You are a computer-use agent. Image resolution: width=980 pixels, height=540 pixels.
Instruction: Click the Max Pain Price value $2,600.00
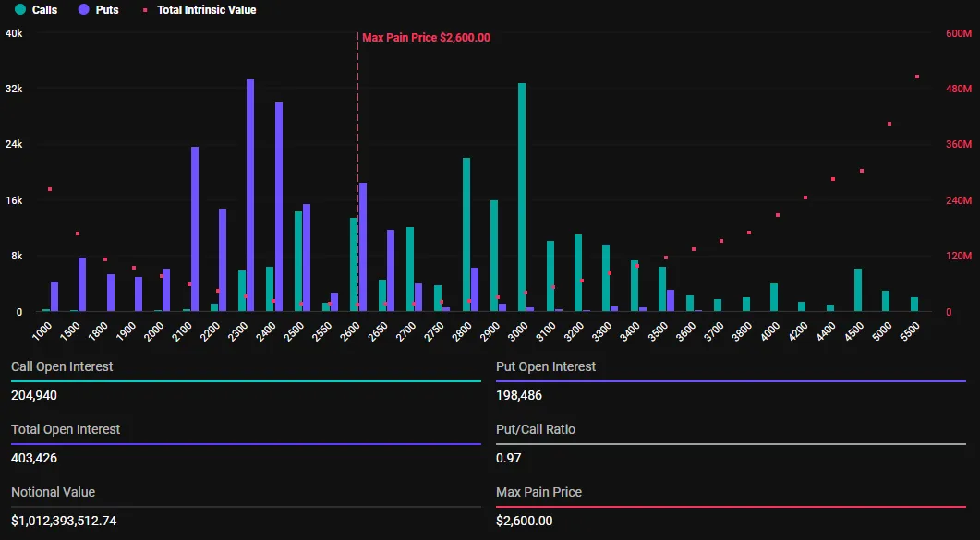click(524, 521)
